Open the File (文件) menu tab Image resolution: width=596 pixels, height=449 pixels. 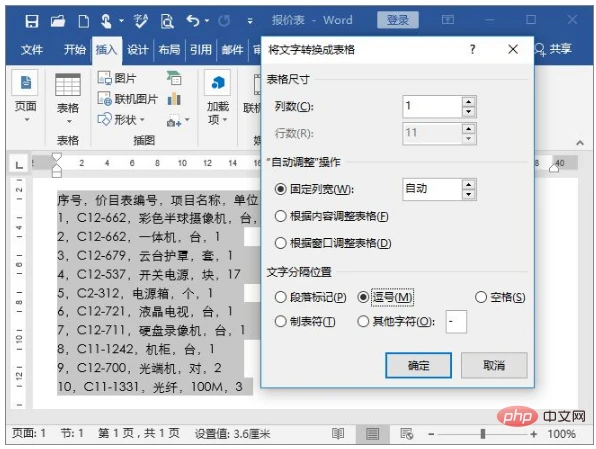(x=32, y=49)
